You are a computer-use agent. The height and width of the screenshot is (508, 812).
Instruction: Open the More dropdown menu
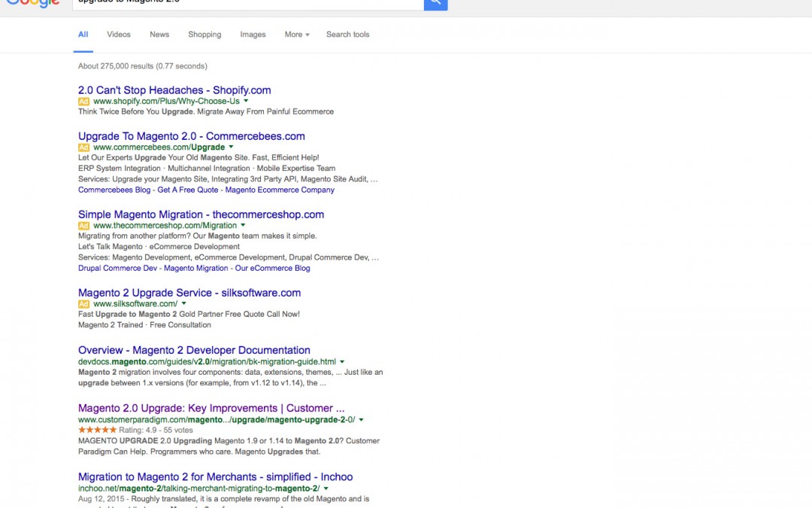pyautogui.click(x=295, y=35)
